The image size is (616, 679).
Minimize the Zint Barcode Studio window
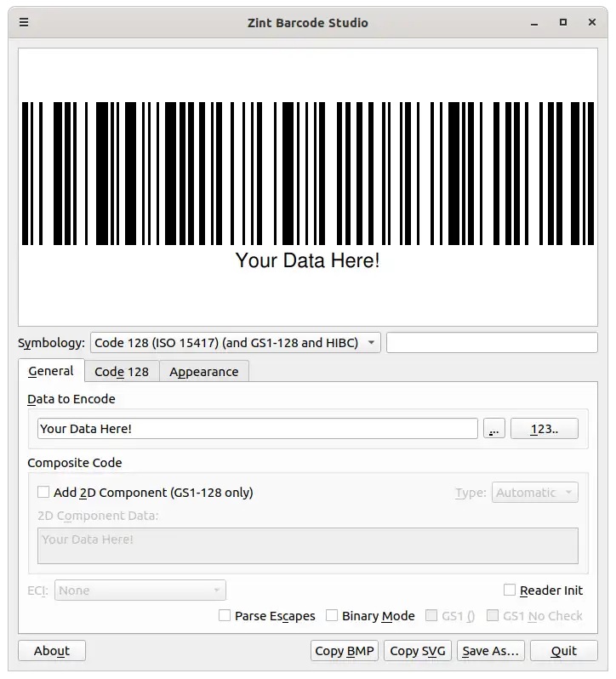[534, 22]
